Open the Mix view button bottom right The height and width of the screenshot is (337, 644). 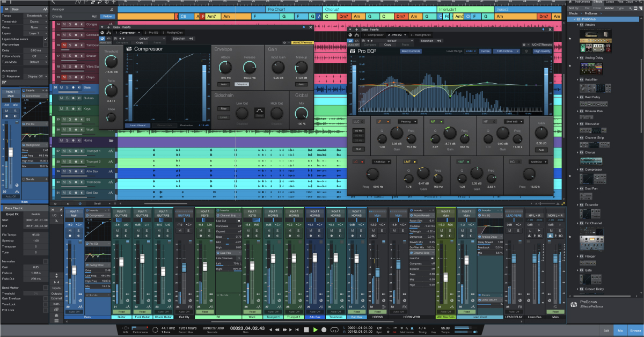[620, 331]
